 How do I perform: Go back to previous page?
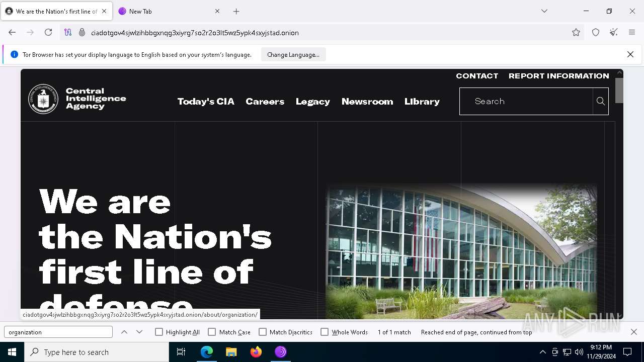tap(12, 32)
